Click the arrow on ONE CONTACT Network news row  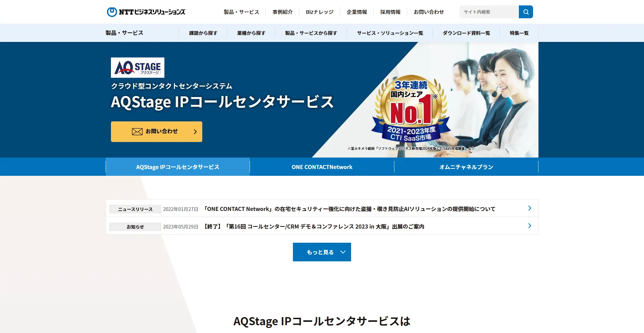click(x=530, y=208)
